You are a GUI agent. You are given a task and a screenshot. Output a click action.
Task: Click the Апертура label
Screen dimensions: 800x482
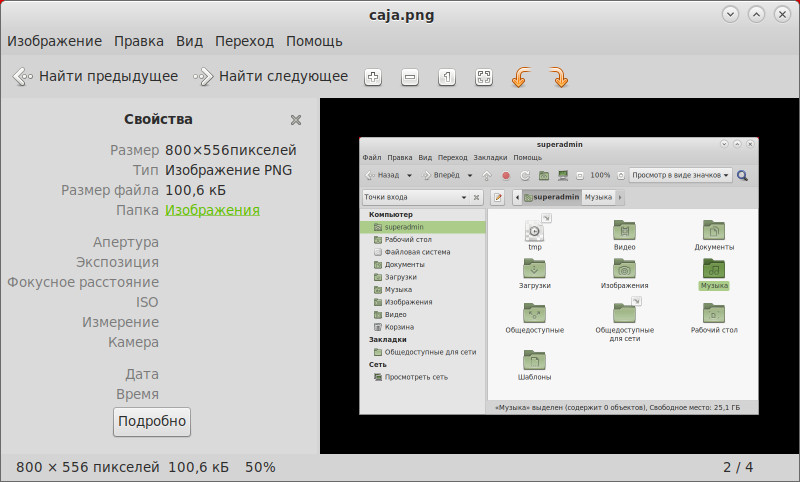pos(126,242)
